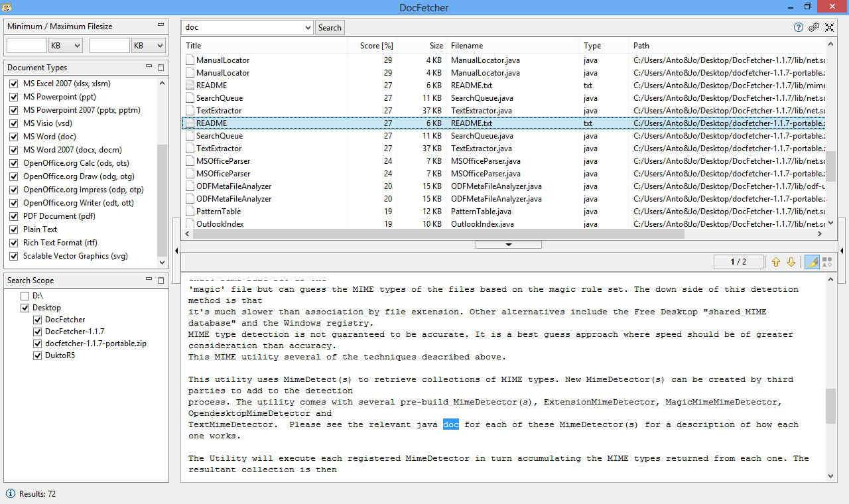The width and height of the screenshot is (849, 504).
Task: Jump to previous occurrence with up arrow
Action: pyautogui.click(x=775, y=262)
